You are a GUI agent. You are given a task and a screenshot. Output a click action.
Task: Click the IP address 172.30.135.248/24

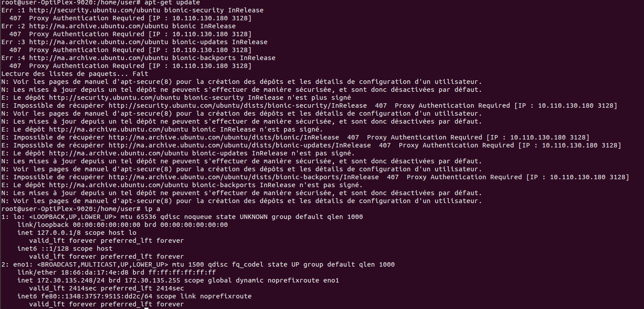71,280
